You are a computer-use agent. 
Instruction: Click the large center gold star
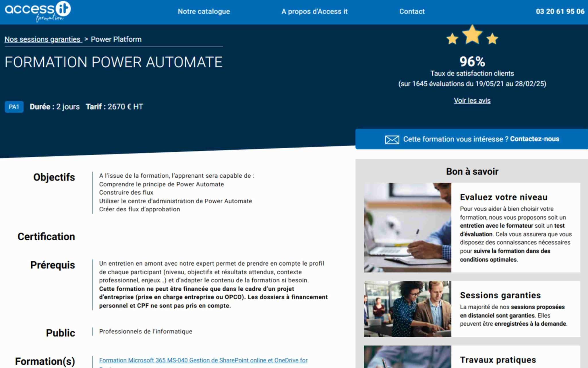click(472, 34)
